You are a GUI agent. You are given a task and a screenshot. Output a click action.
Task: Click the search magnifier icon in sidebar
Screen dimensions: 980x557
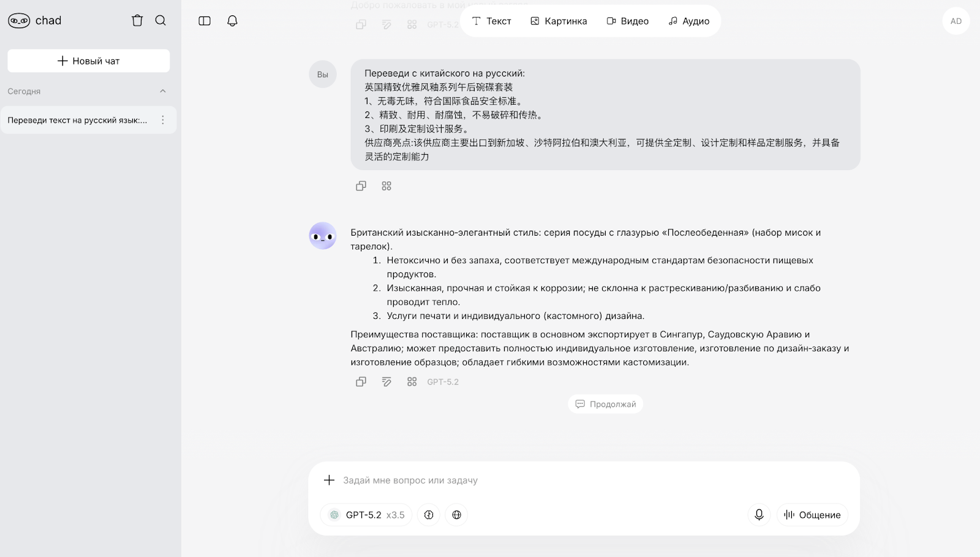coord(160,21)
